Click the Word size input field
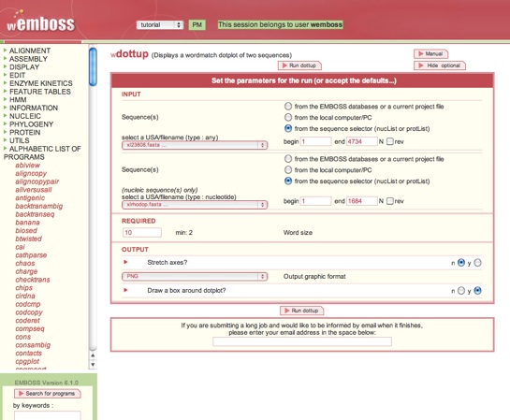This screenshot has height=420, width=510. tap(142, 232)
